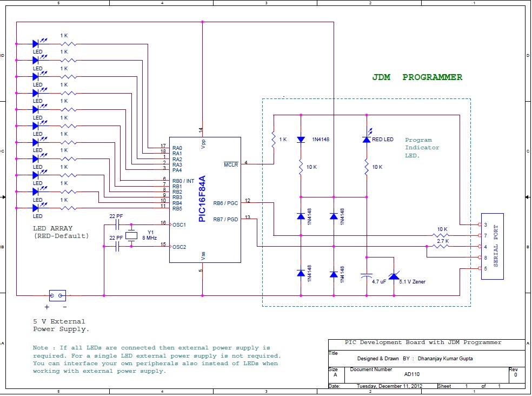Click the RB7 / PGD pin label
This screenshot has height=396, width=532.
tap(225, 220)
